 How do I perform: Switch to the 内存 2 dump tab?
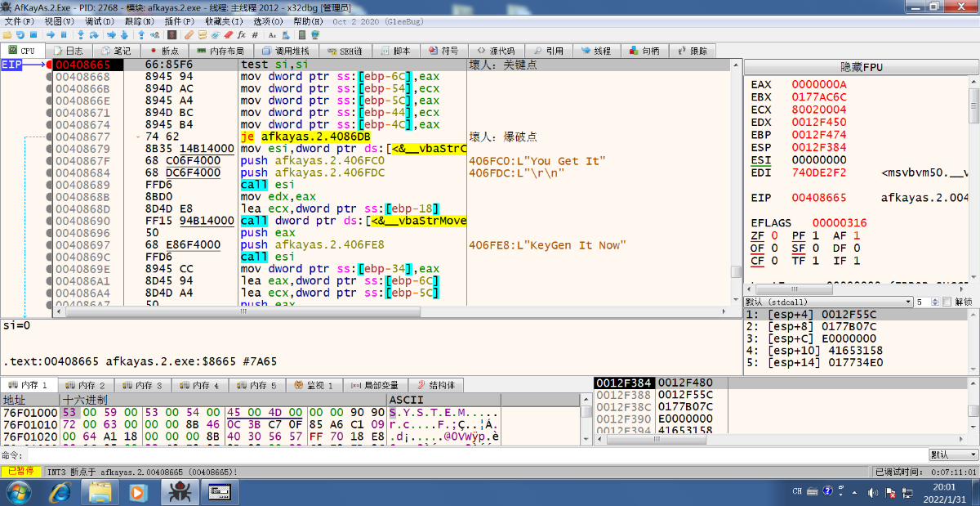pyautogui.click(x=86, y=385)
